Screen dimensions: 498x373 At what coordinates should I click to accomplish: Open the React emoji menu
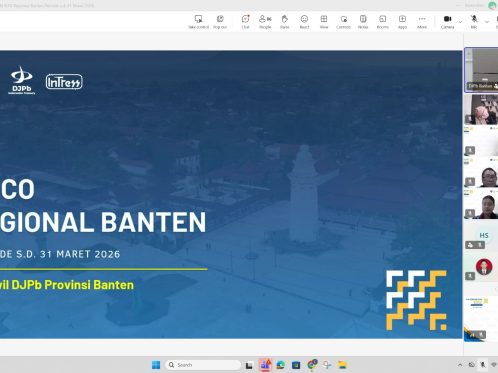(x=304, y=22)
